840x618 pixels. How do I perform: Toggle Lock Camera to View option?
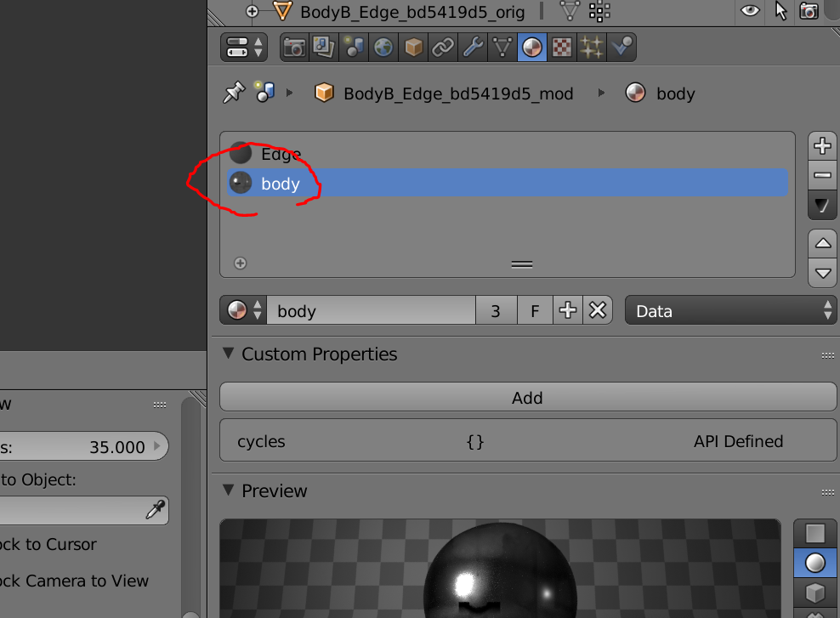pos(74,581)
